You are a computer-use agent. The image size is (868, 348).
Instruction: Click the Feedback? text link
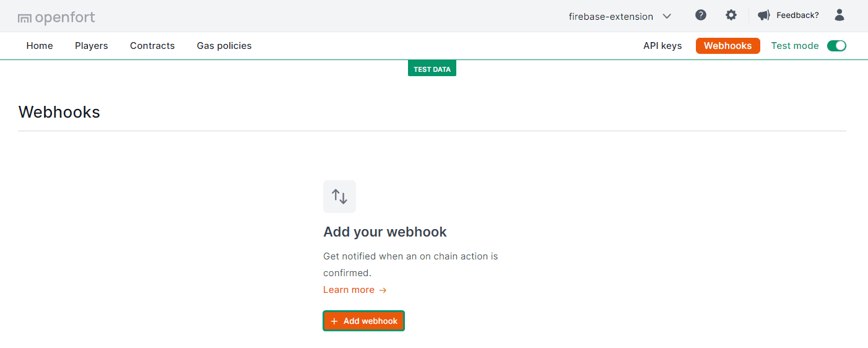(x=797, y=15)
